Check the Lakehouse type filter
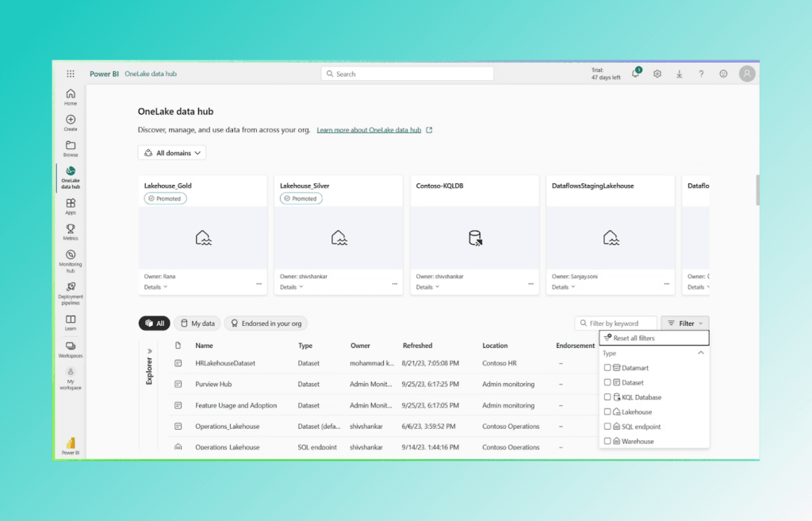 tap(607, 412)
